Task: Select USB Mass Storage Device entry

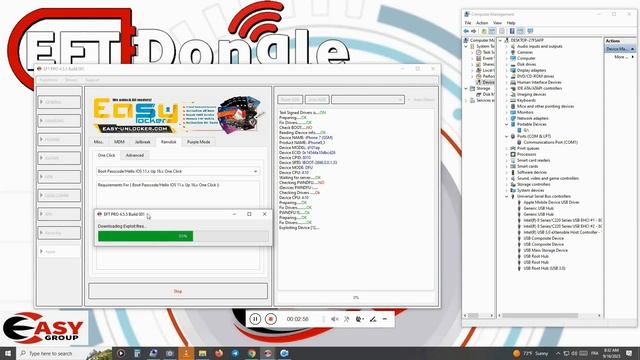Action: [545, 250]
